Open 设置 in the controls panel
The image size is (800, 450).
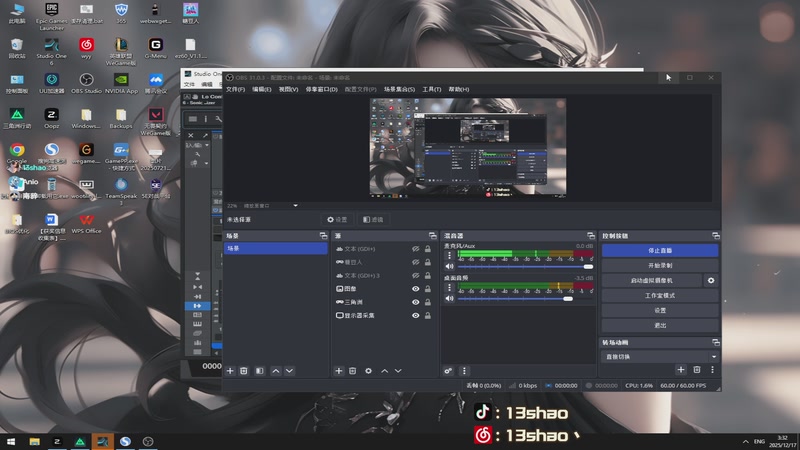(660, 310)
